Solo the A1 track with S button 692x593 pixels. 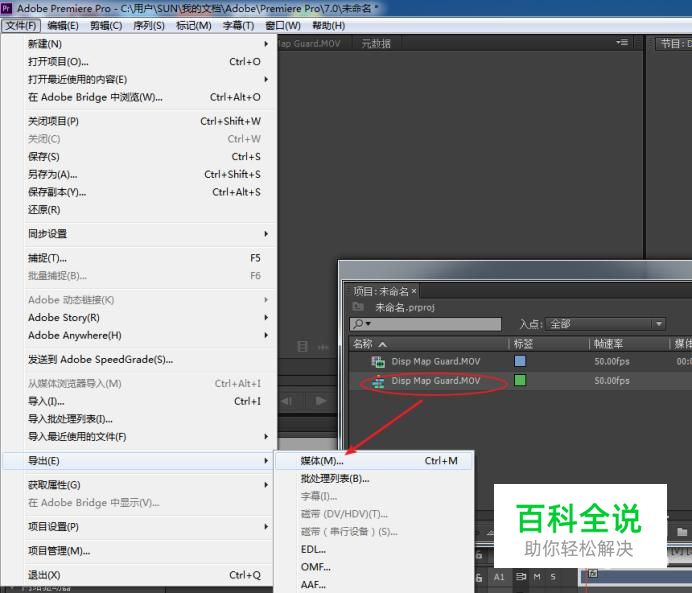click(553, 577)
